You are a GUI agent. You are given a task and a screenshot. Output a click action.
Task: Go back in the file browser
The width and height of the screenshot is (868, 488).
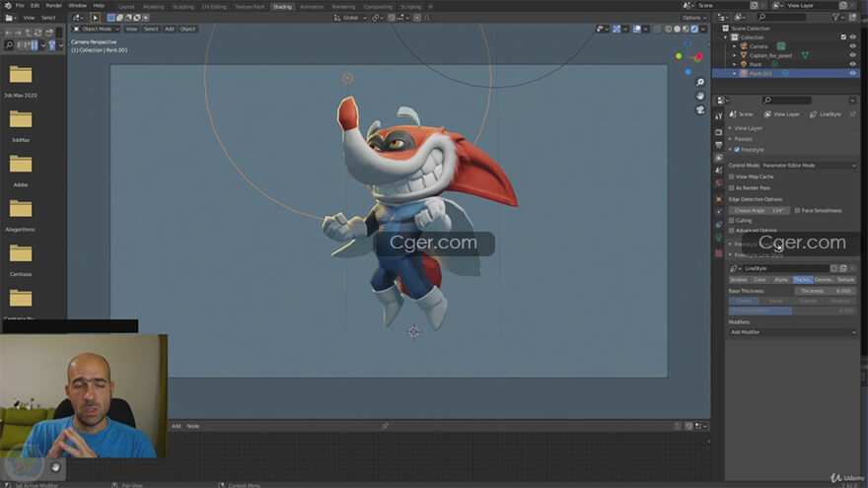[x=8, y=33]
